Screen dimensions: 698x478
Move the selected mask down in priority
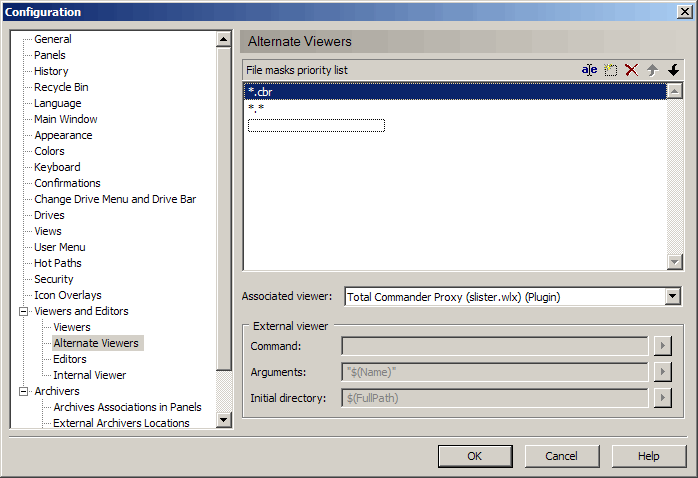[673, 70]
